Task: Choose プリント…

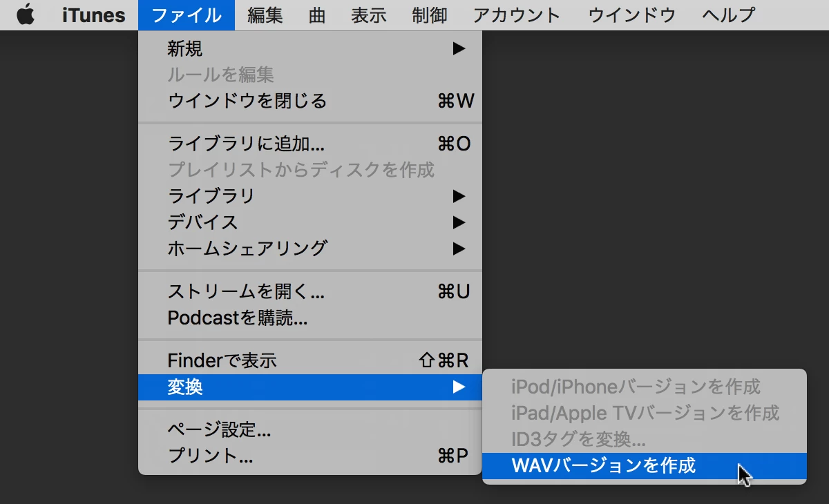Action: (x=310, y=456)
